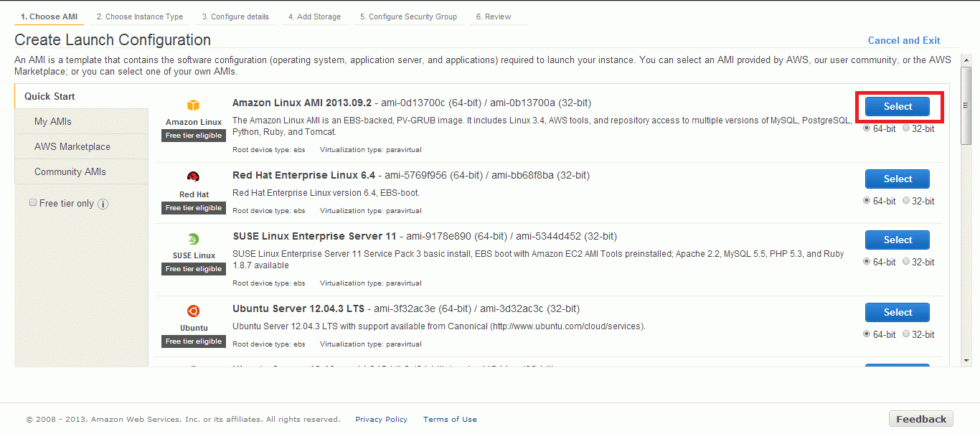The width and height of the screenshot is (980, 434).
Task: Select the SUSE Linux Enterprise Server 11 AMI
Action: [897, 240]
